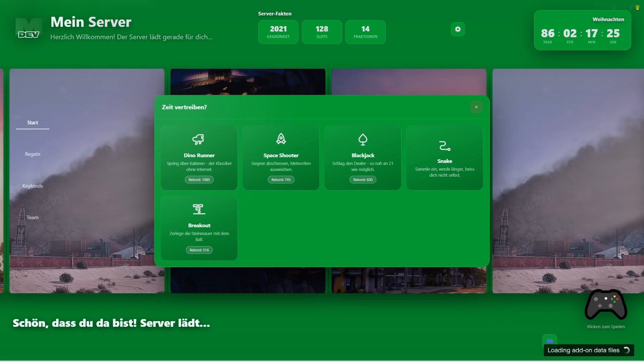Click the 2021 Gegründet fact card
Image resolution: width=644 pixels, height=362 pixels.
[x=278, y=32]
